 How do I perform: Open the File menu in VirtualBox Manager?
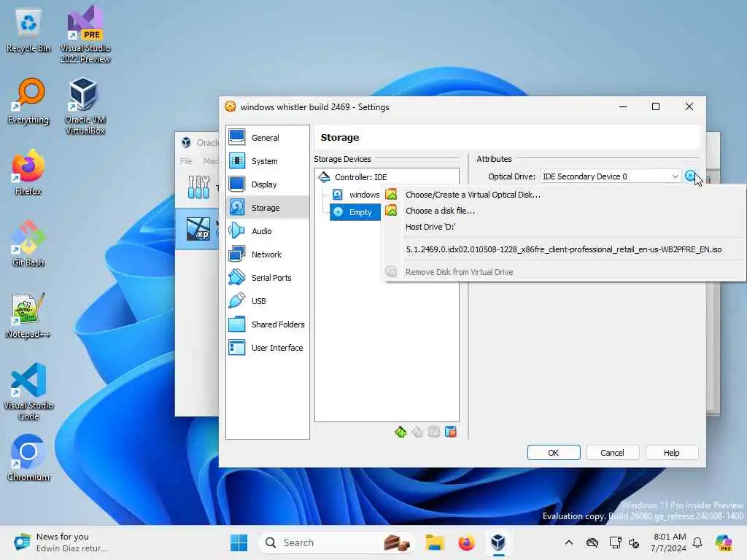tap(186, 161)
